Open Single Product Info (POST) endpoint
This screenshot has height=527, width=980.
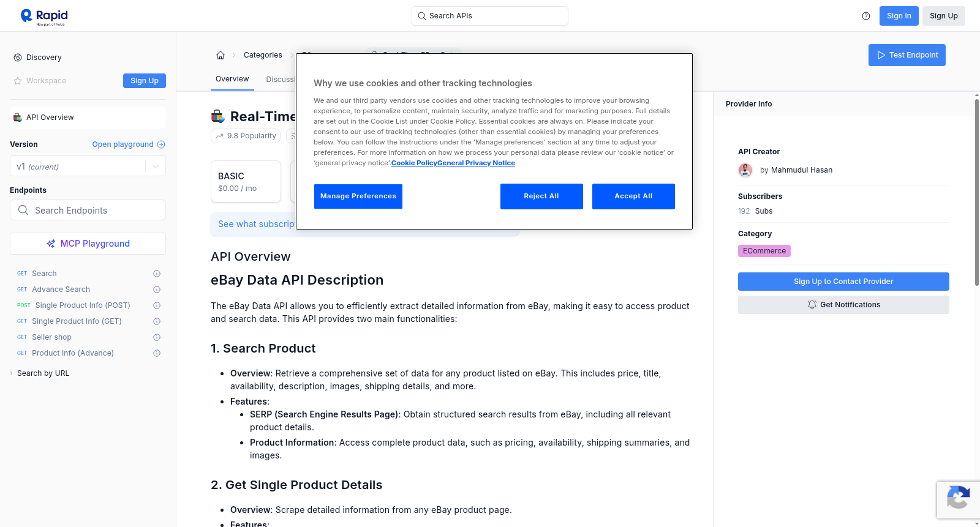pyautogui.click(x=83, y=305)
